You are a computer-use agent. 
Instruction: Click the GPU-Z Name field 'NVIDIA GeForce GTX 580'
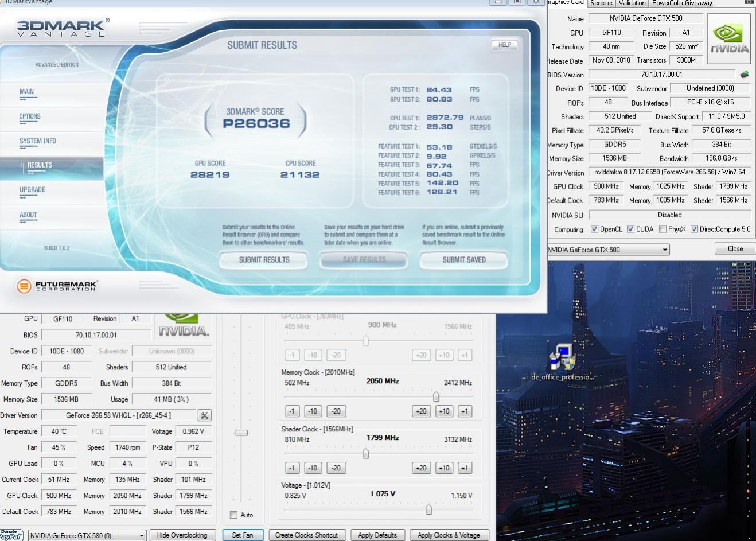pos(645,18)
